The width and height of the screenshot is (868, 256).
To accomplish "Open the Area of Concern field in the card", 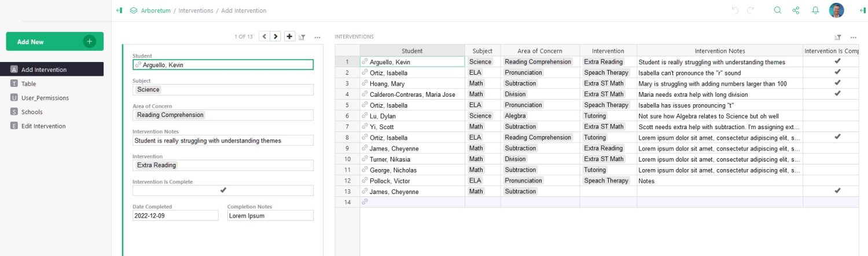I will (x=223, y=115).
